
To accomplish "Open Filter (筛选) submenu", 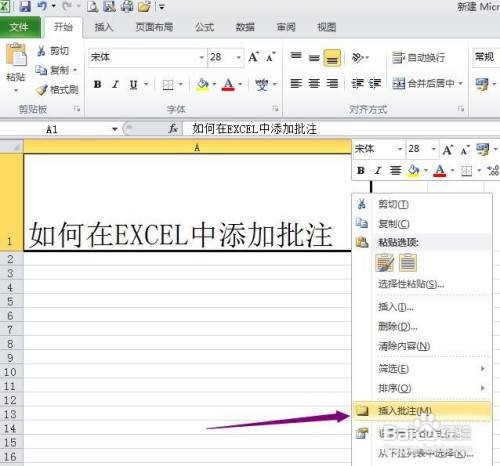I will (x=422, y=369).
